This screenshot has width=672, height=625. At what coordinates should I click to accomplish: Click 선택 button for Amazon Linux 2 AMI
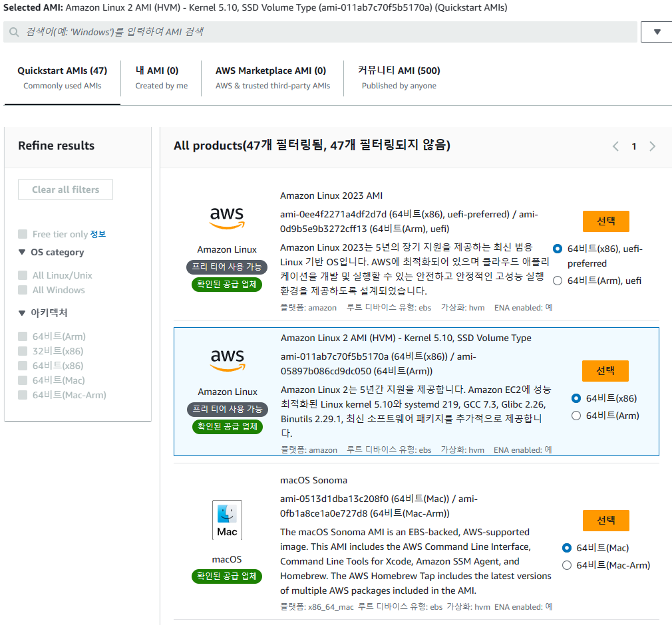click(x=605, y=370)
